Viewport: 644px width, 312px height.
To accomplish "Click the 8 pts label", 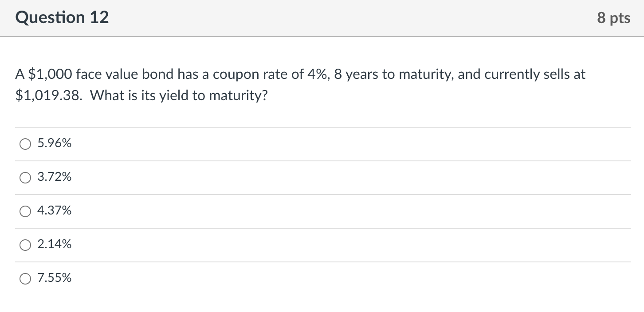I will pyautogui.click(x=614, y=18).
